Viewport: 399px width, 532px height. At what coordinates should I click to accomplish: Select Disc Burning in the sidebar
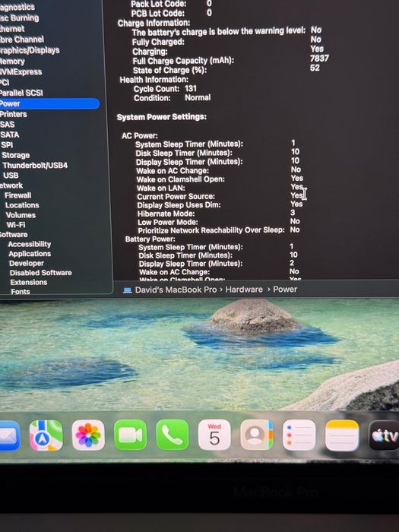tap(19, 18)
